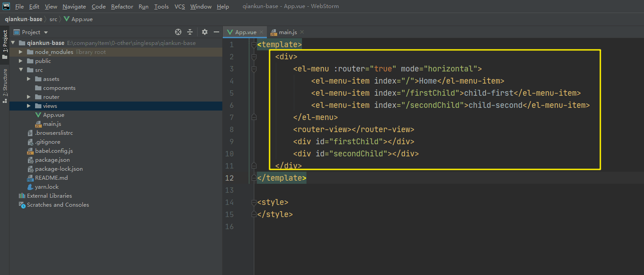Switch to the main.js tab
This screenshot has width=644, height=275.
pyautogui.click(x=287, y=32)
